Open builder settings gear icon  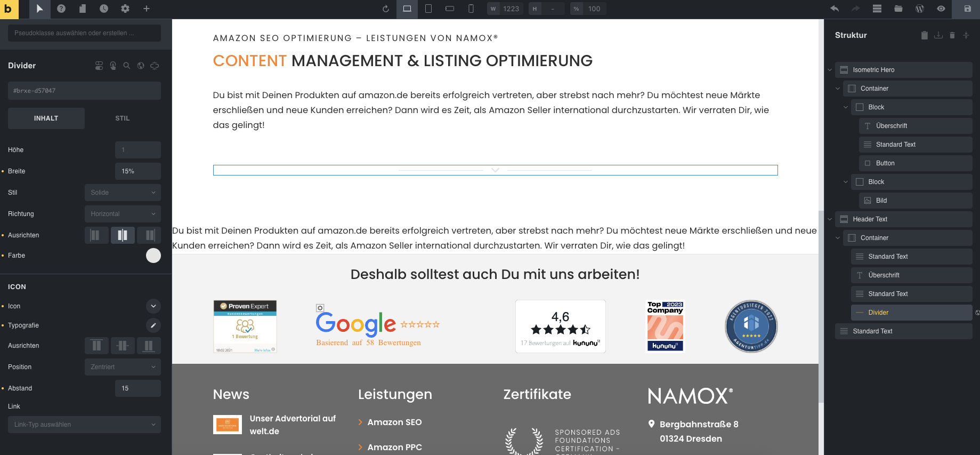point(125,9)
